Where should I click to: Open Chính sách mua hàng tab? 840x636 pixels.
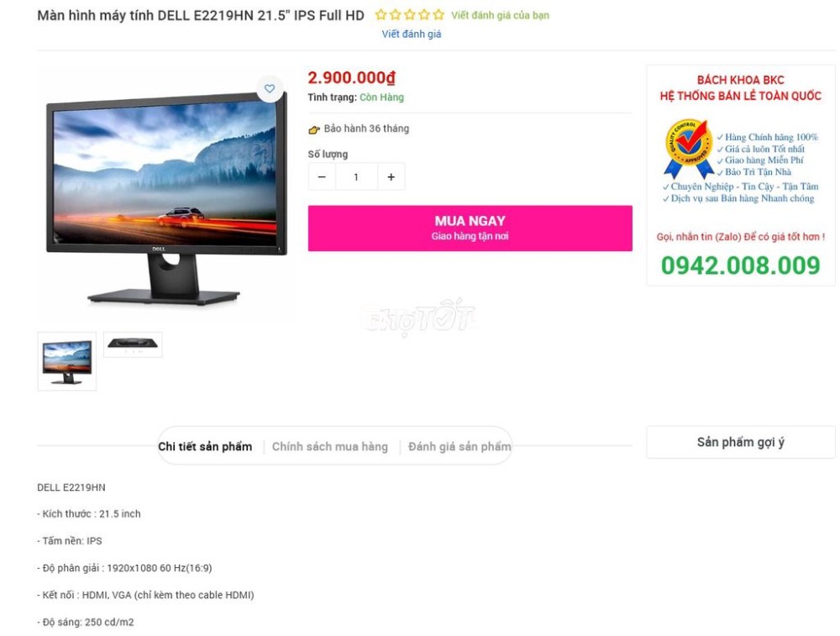(x=330, y=446)
